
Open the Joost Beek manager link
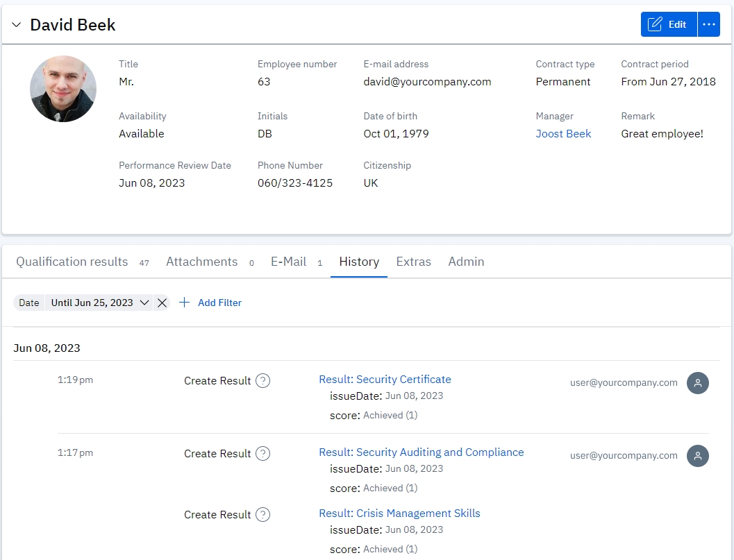[563, 134]
